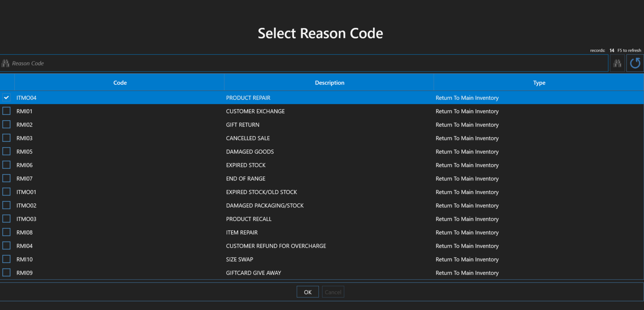Pick the EXPIRED STOCK description for RMI06
The height and width of the screenshot is (310, 644).
[246, 165]
